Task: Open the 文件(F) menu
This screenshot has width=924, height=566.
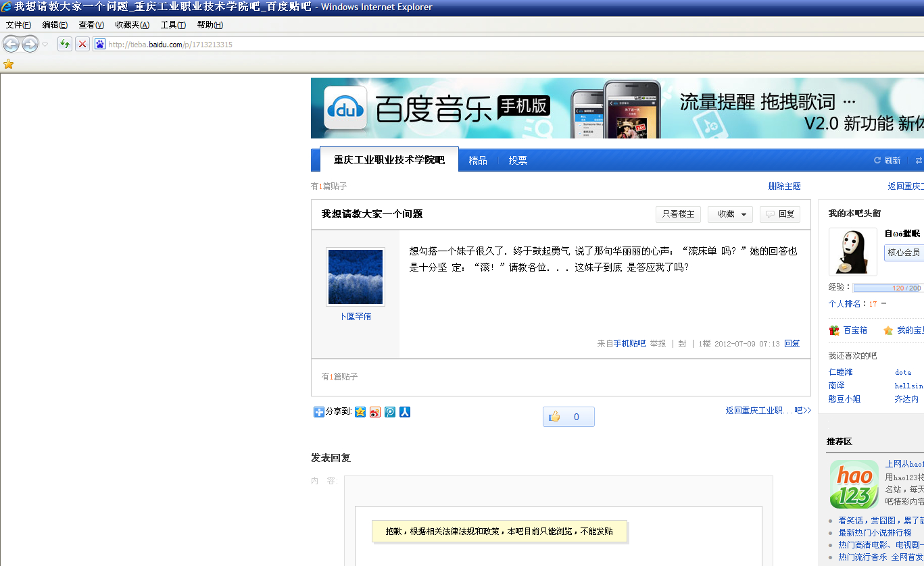Action: coord(18,25)
